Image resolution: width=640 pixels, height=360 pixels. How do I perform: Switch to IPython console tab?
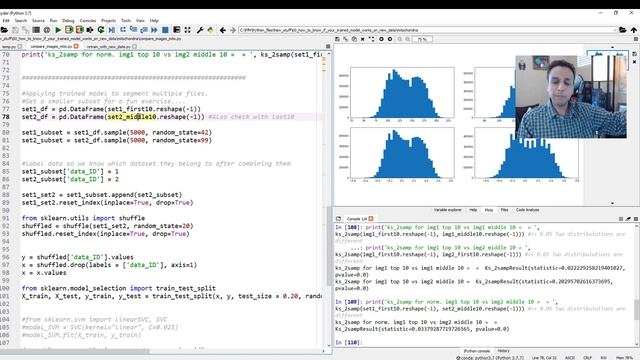(x=476, y=351)
